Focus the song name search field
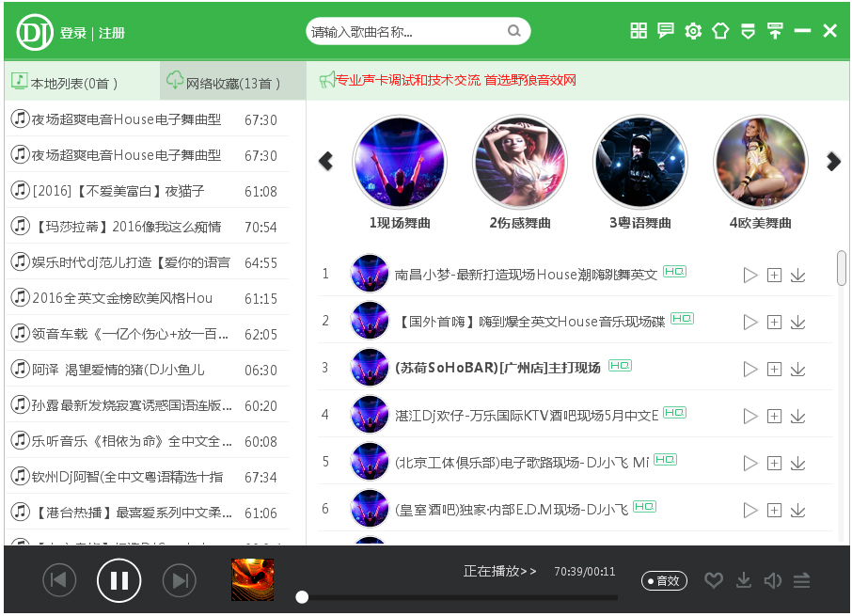Screen dimensions: 852x616 click(418, 32)
